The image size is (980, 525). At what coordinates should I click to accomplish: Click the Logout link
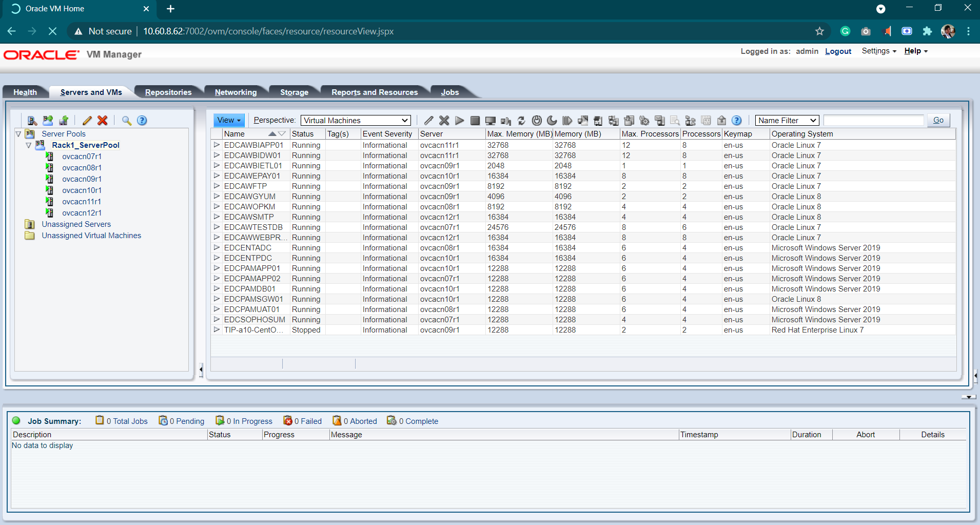click(x=838, y=51)
